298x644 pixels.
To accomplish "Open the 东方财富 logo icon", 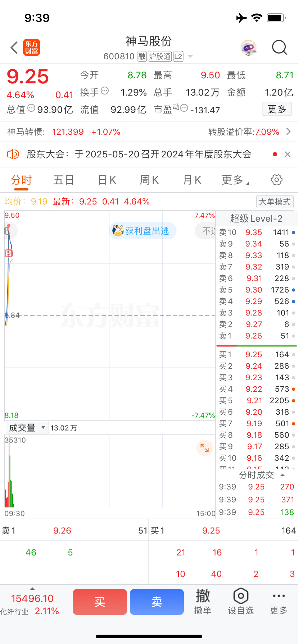I will pos(32,47).
